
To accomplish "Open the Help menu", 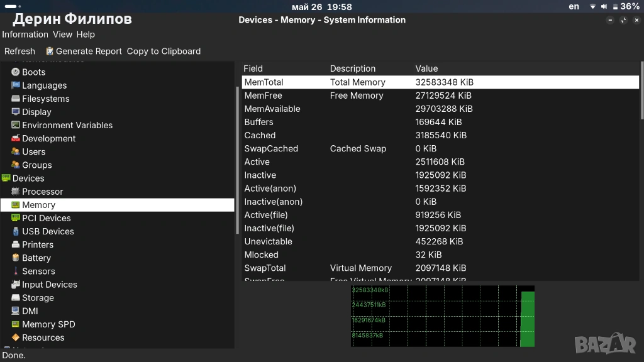I will 86,35.
